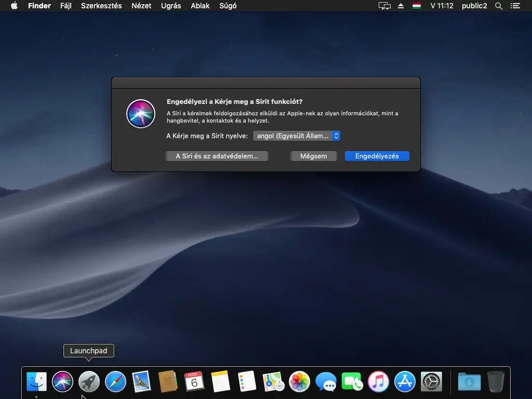Open FaceTime green camera icon
The width and height of the screenshot is (532, 399).
[352, 381]
